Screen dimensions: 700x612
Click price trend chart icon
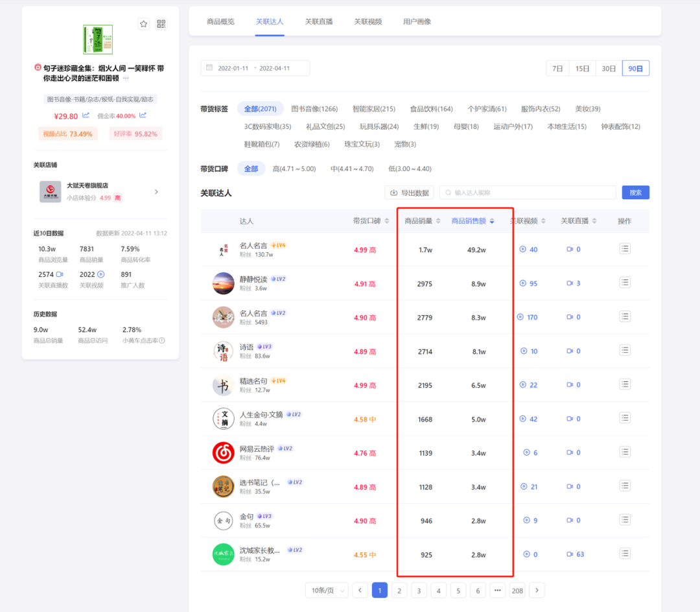tap(86, 115)
